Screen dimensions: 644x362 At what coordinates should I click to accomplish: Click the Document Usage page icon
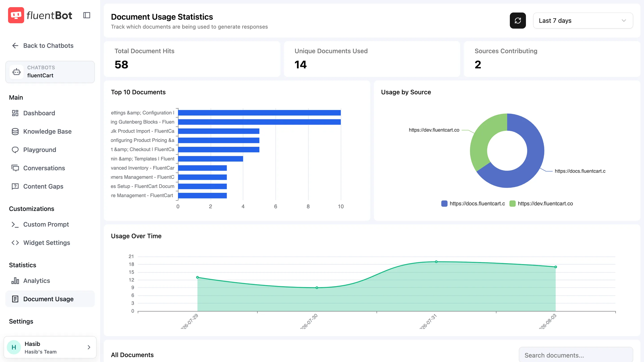click(x=15, y=299)
